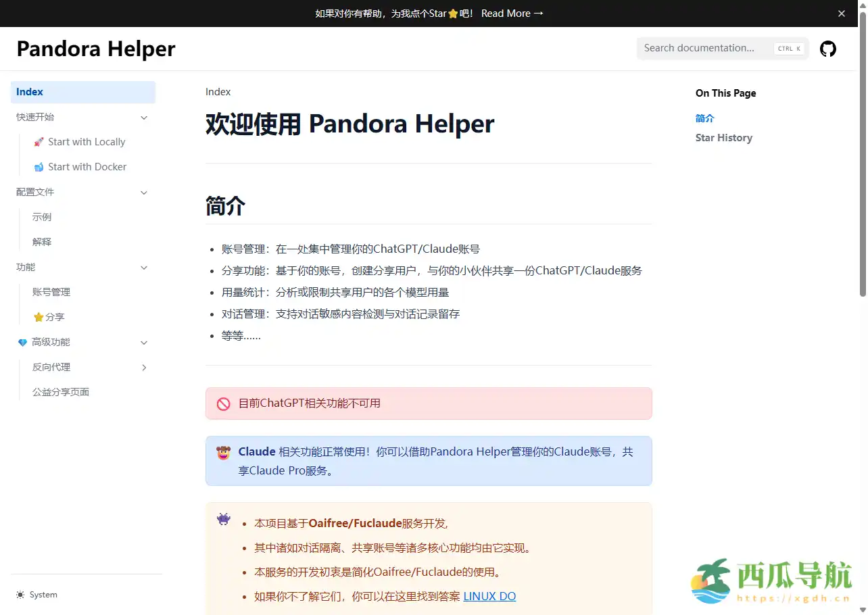
Task: Select Index in the sidebar
Action: (30, 91)
